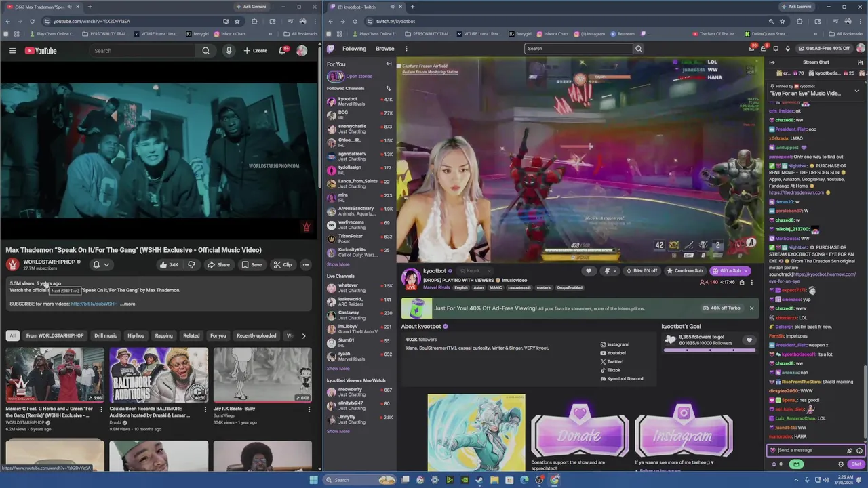The width and height of the screenshot is (868, 488).
Task: Follow heart button for kyootbot
Action: coord(589,271)
